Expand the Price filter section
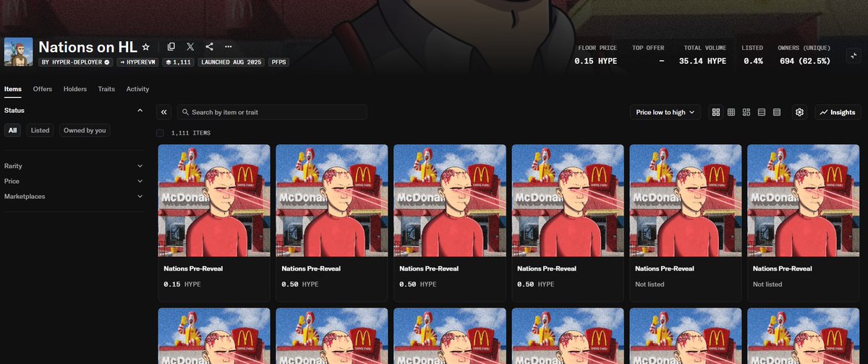 pos(74,181)
